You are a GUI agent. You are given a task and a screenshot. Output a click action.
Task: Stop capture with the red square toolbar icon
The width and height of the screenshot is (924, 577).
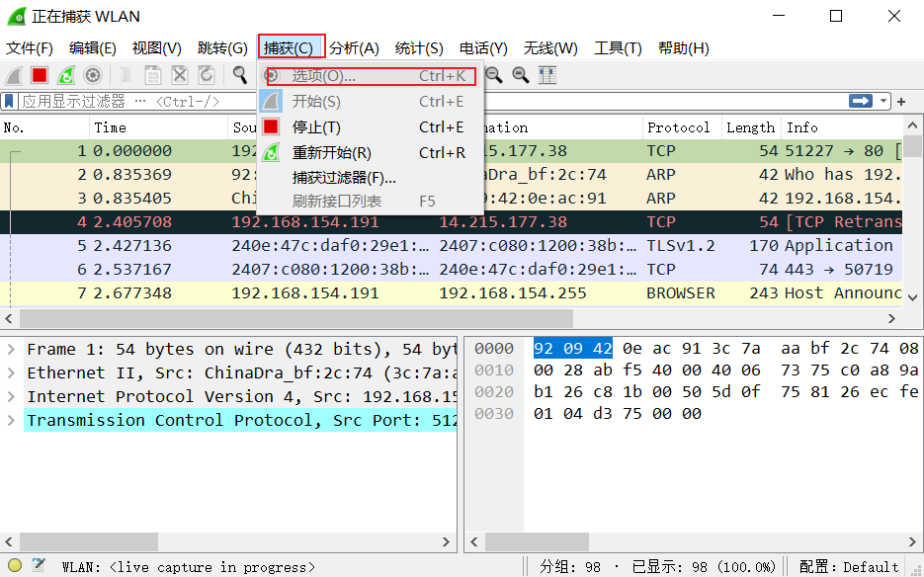(x=40, y=75)
